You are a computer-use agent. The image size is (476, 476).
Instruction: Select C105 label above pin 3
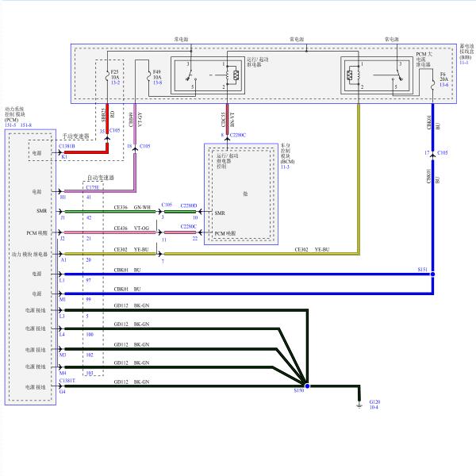(x=167, y=205)
